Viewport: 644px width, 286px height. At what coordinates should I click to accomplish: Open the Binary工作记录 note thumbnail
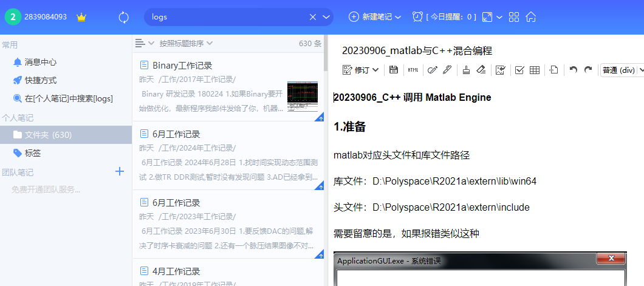click(303, 97)
